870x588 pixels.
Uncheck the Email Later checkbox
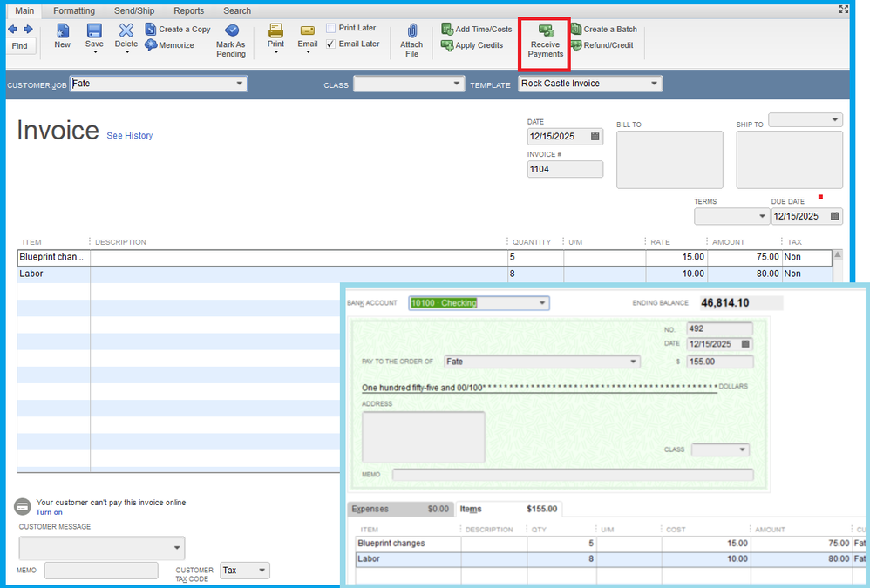pyautogui.click(x=330, y=44)
